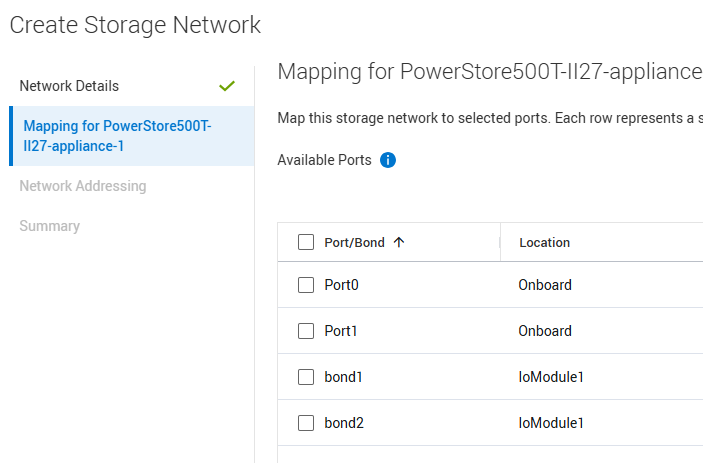Check the Port1 row checkbox

click(306, 331)
